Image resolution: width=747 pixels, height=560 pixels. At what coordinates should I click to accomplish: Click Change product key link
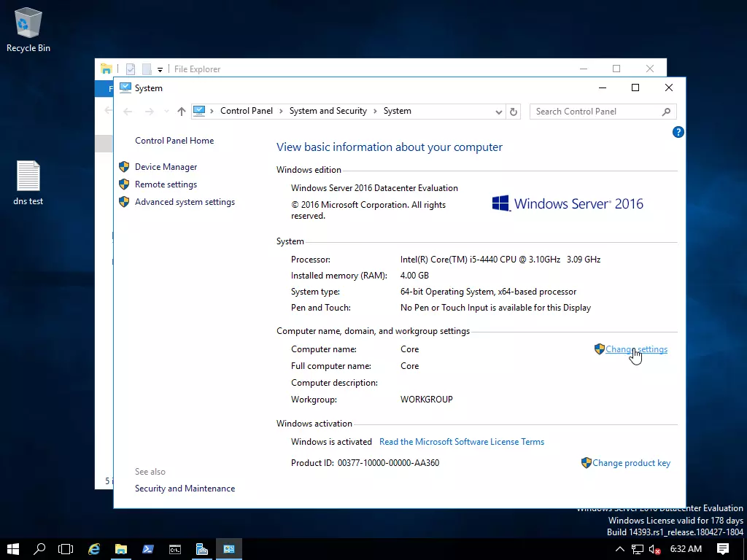point(631,463)
